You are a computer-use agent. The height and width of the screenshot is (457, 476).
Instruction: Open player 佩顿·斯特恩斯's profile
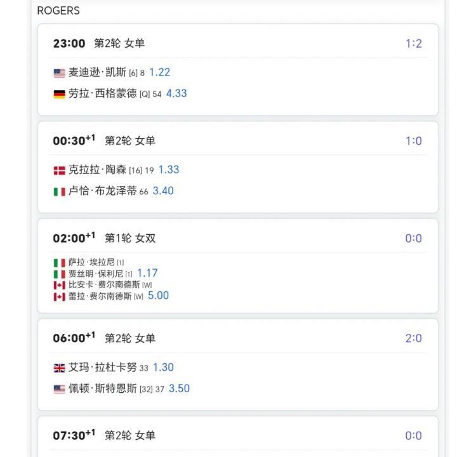coord(102,388)
